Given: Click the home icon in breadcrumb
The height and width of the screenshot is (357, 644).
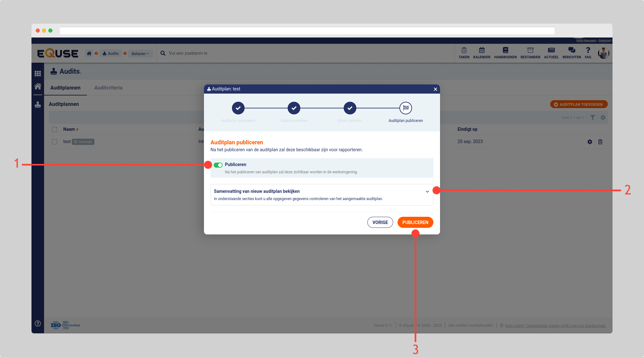Looking at the screenshot, I should [x=89, y=54].
